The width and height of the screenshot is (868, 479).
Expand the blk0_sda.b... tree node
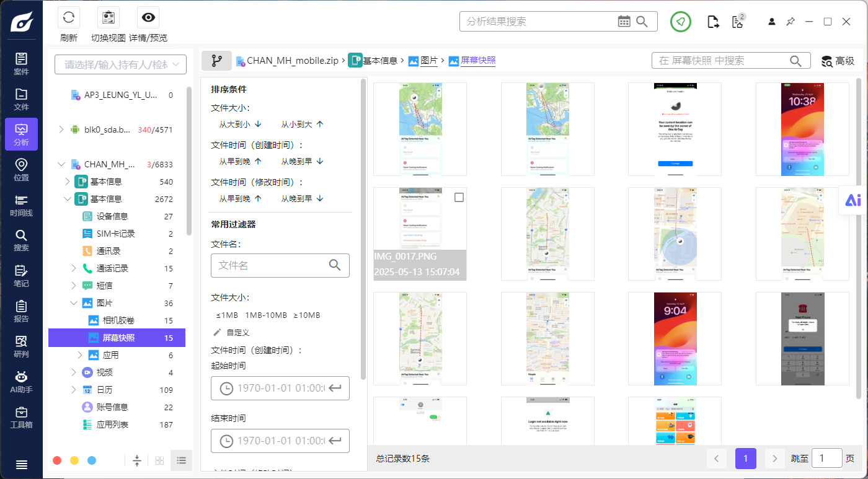(61, 130)
